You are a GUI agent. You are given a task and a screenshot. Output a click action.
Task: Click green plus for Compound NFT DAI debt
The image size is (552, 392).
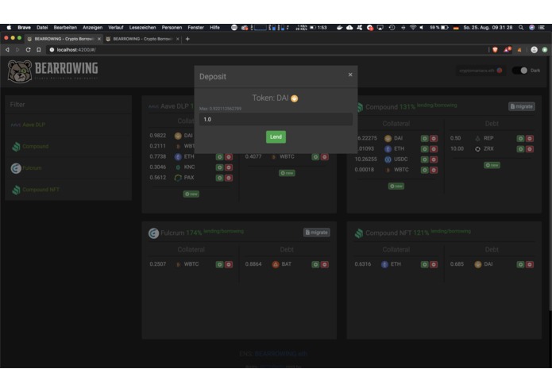[520, 264]
